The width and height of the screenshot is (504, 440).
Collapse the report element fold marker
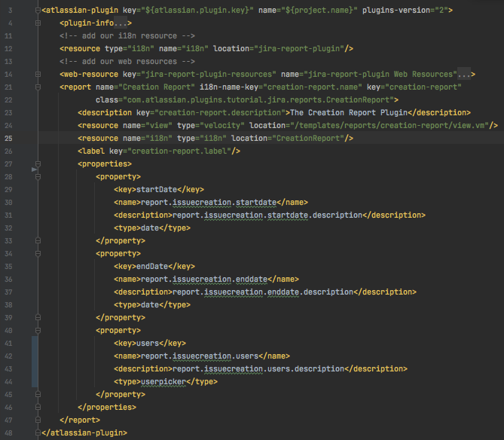point(38,87)
